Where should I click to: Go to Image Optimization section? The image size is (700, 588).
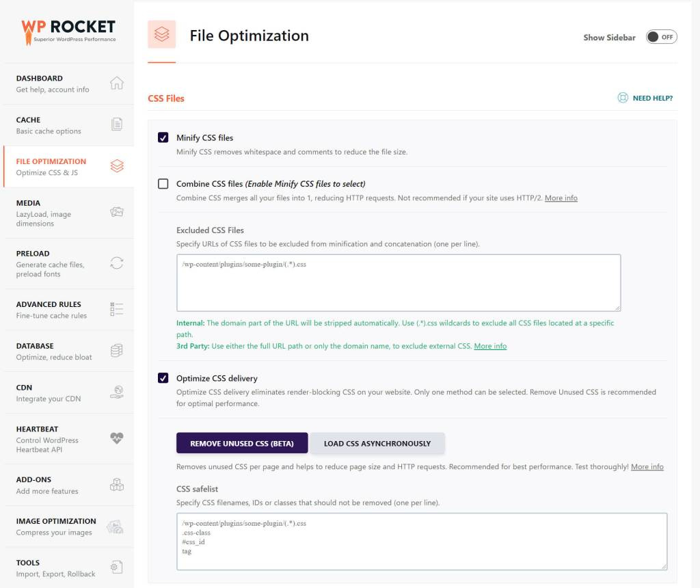click(69, 526)
